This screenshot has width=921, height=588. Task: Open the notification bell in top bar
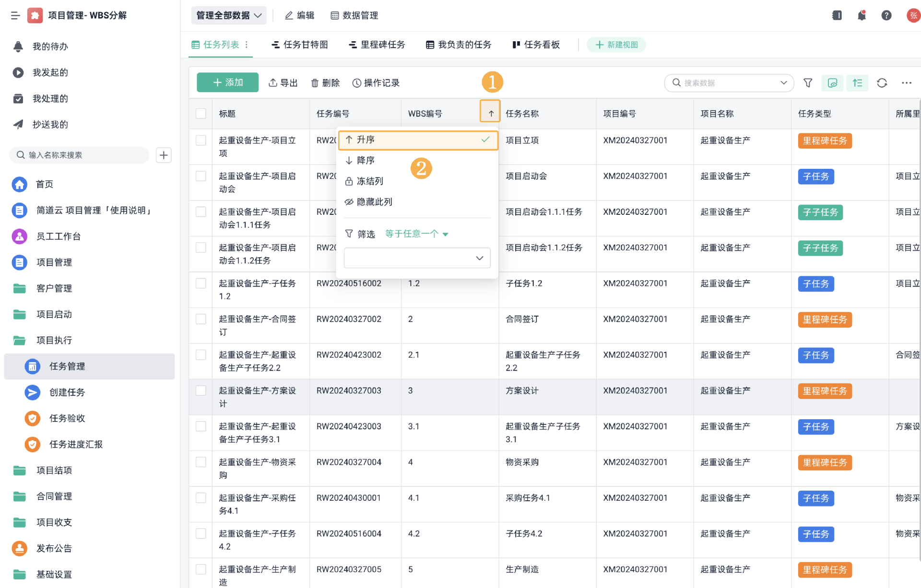click(x=862, y=15)
